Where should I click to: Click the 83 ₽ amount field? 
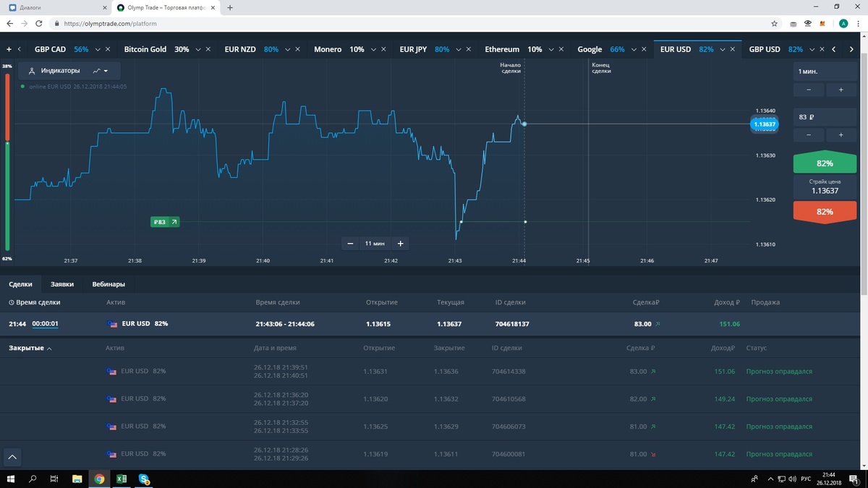(825, 117)
